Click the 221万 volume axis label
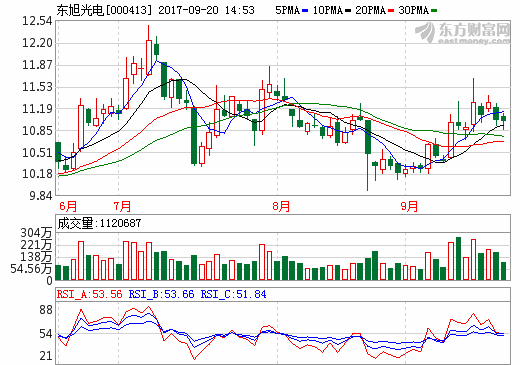Screen dimensions: 520x365 (36, 245)
